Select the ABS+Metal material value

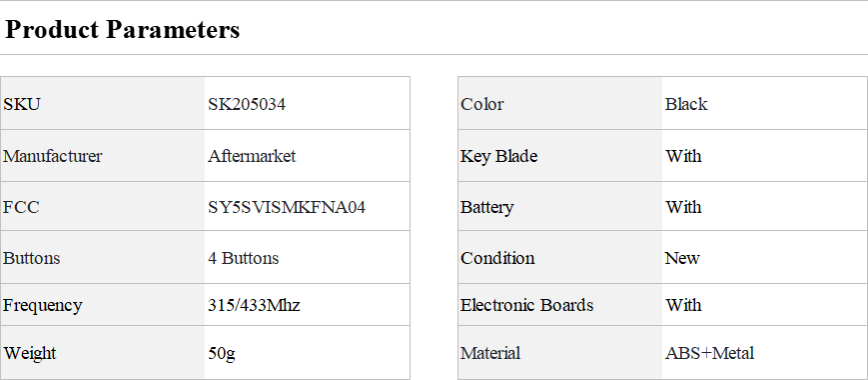(x=709, y=353)
